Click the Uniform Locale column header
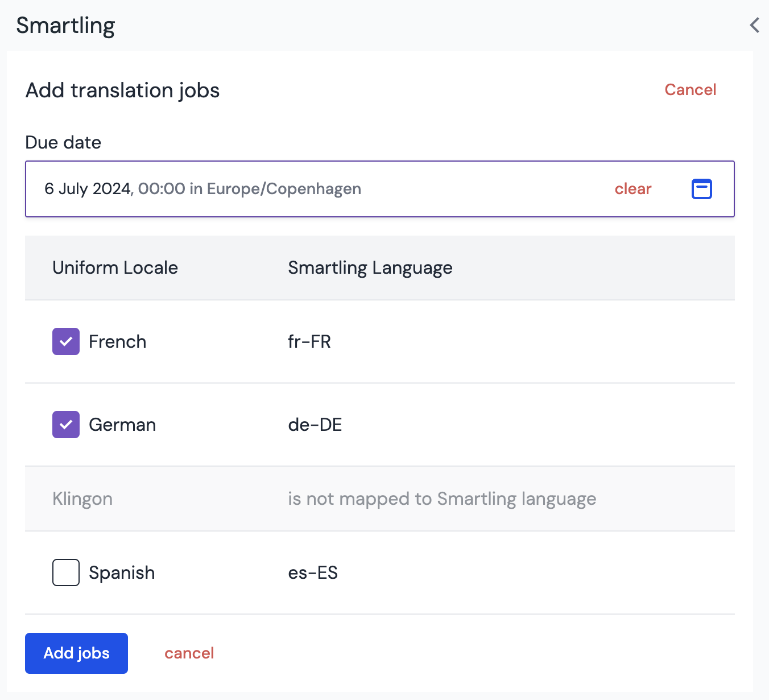Viewport: 769px width, 700px height. pos(115,267)
